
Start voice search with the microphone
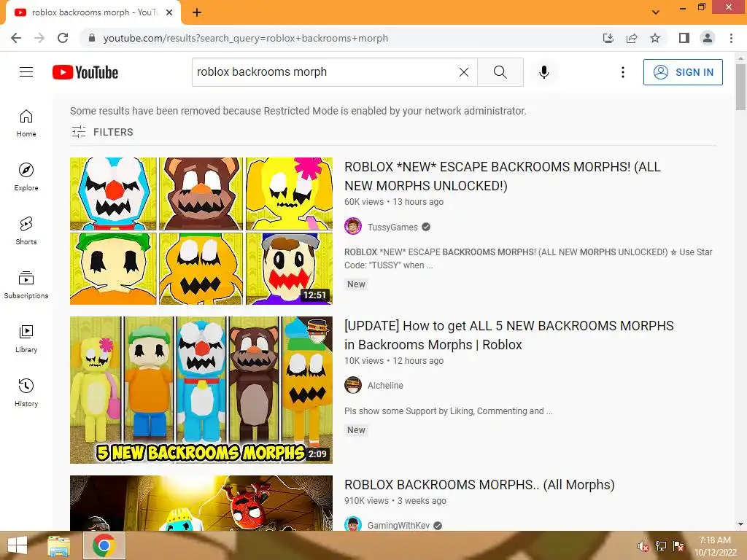tap(543, 72)
